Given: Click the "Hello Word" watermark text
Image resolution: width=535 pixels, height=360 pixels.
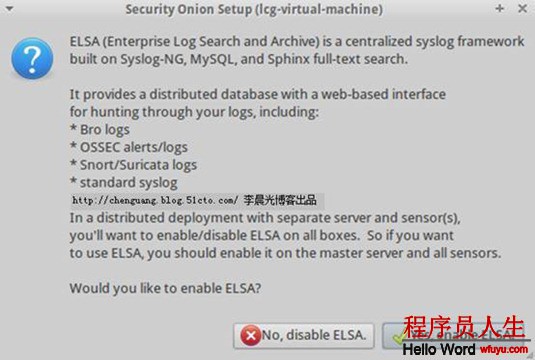Looking at the screenshot, I should [439, 349].
